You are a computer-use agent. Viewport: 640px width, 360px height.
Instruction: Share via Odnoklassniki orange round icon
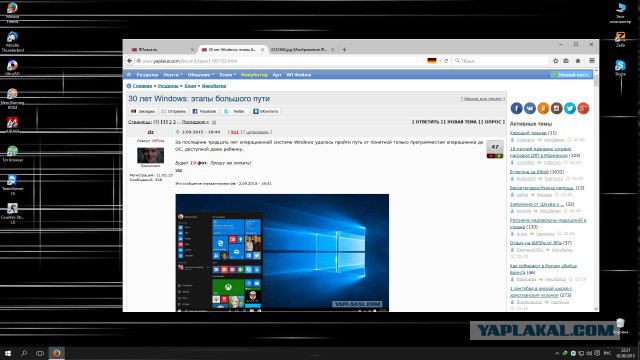pyautogui.click(x=543, y=108)
